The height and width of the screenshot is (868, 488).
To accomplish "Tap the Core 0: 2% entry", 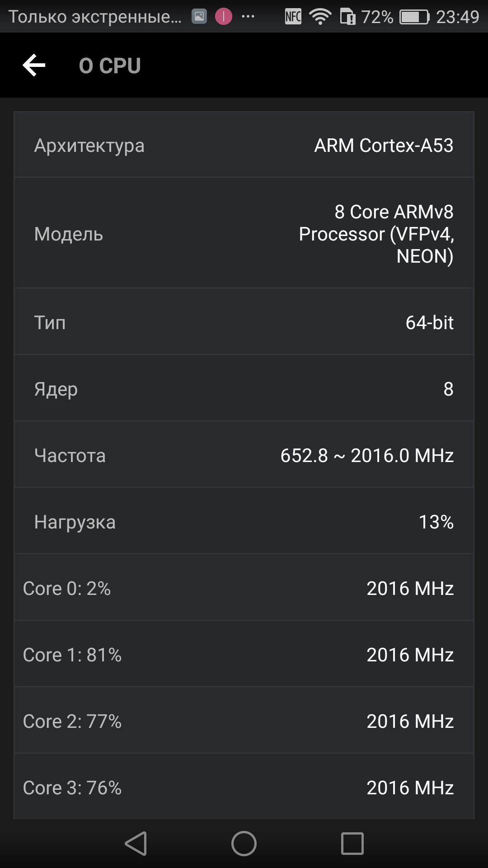I will point(244,588).
